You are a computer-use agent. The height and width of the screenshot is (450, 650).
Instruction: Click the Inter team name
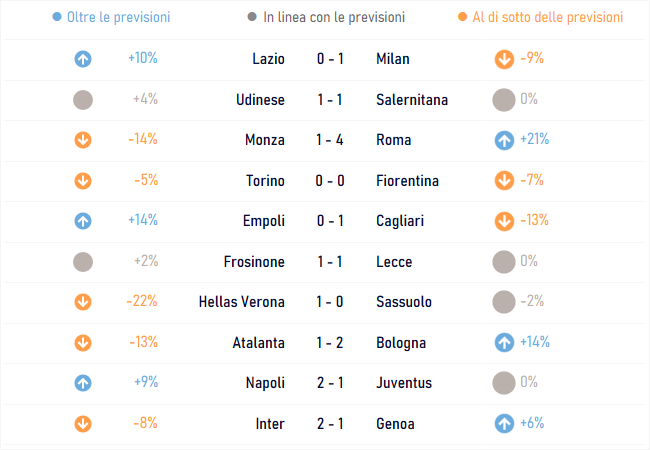[270, 423]
